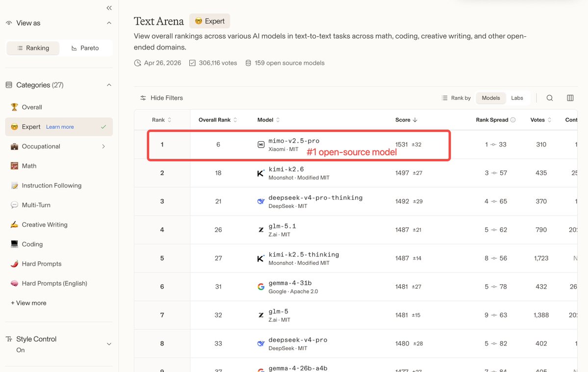This screenshot has width=588, height=372.
Task: Switch to Ranking view
Action: tap(33, 48)
